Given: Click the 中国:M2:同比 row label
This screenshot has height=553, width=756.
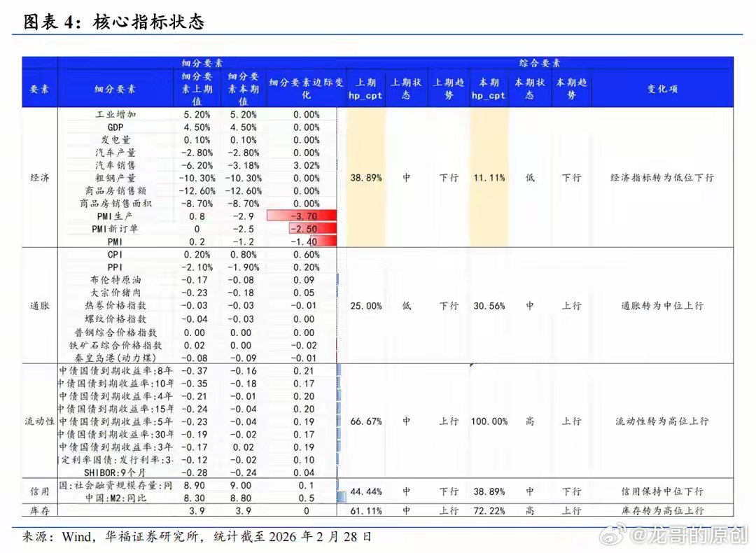Looking at the screenshot, I should point(115,498).
